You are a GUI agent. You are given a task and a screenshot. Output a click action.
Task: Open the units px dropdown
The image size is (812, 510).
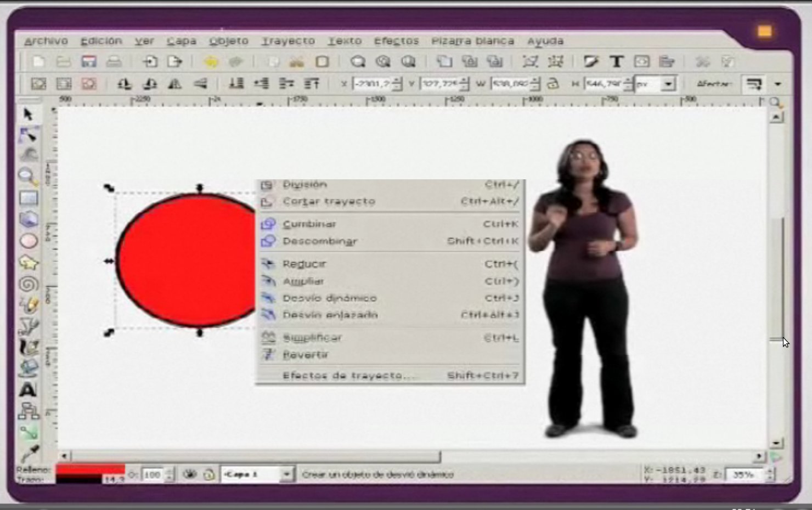click(668, 84)
